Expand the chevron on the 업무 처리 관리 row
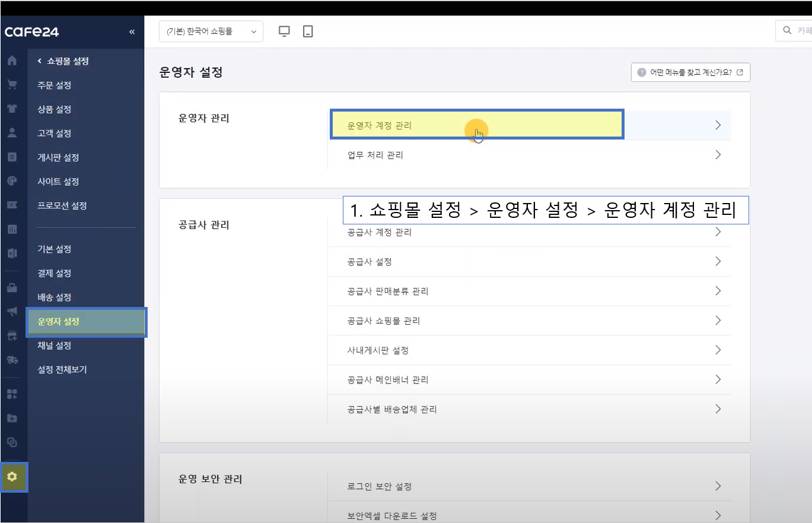This screenshot has width=812, height=523. click(718, 155)
